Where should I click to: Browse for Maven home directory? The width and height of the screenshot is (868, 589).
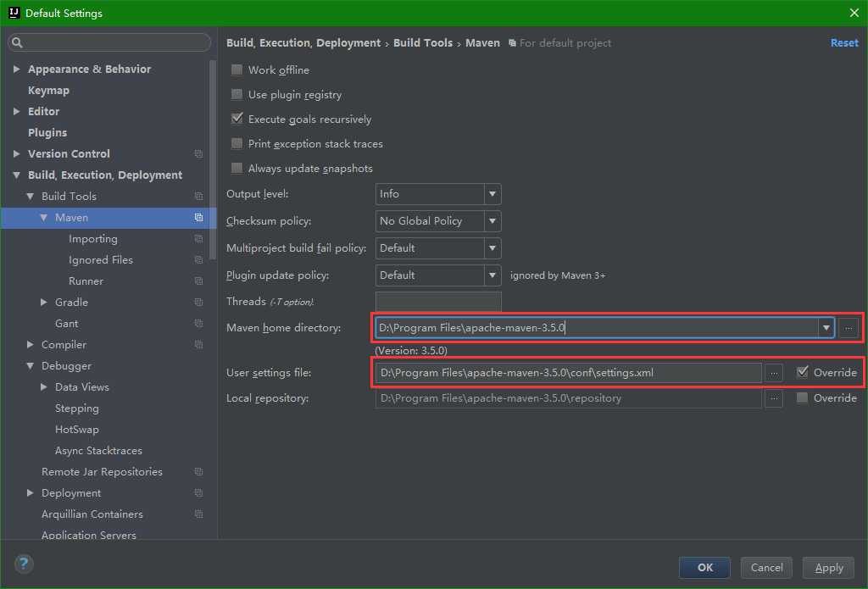pos(848,328)
